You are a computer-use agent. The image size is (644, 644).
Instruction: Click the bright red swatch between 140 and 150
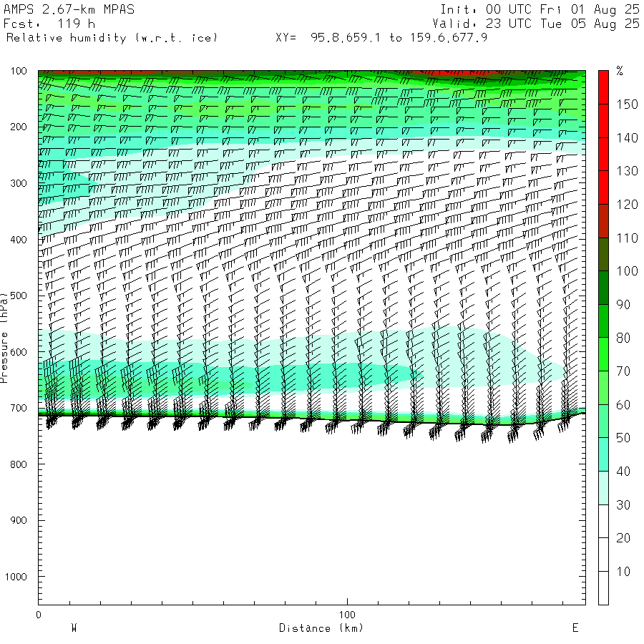click(x=603, y=121)
